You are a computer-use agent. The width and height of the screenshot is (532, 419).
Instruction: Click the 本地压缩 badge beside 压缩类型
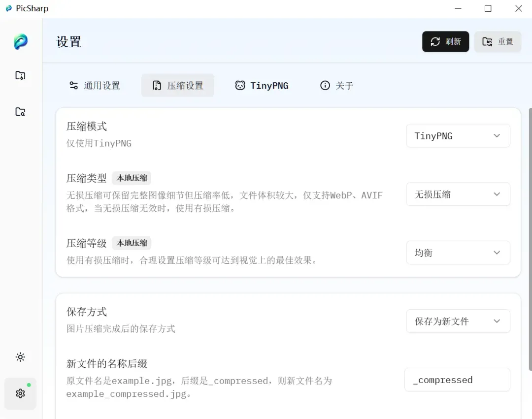(x=132, y=178)
